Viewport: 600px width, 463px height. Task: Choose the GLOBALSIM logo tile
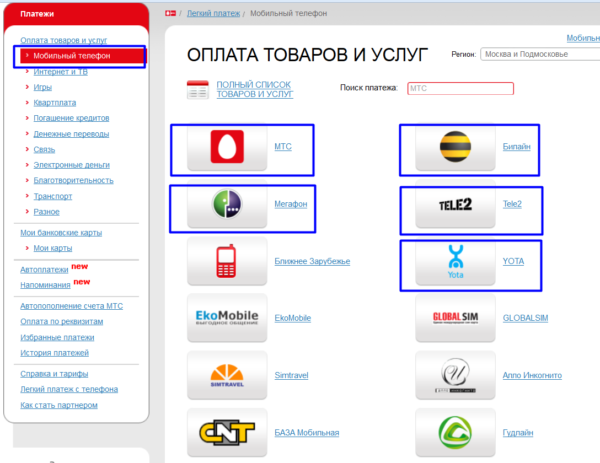click(x=455, y=319)
